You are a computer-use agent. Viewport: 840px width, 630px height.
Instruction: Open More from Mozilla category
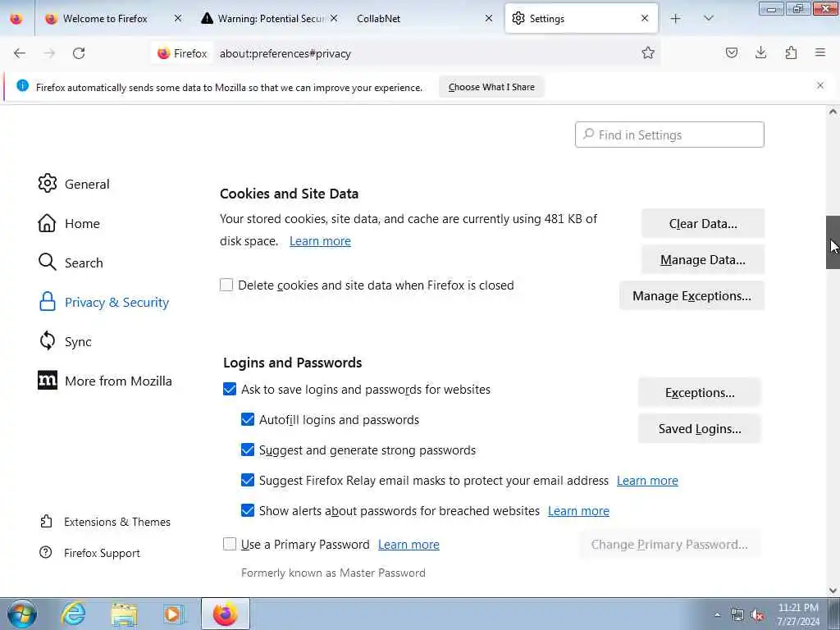[x=105, y=381]
